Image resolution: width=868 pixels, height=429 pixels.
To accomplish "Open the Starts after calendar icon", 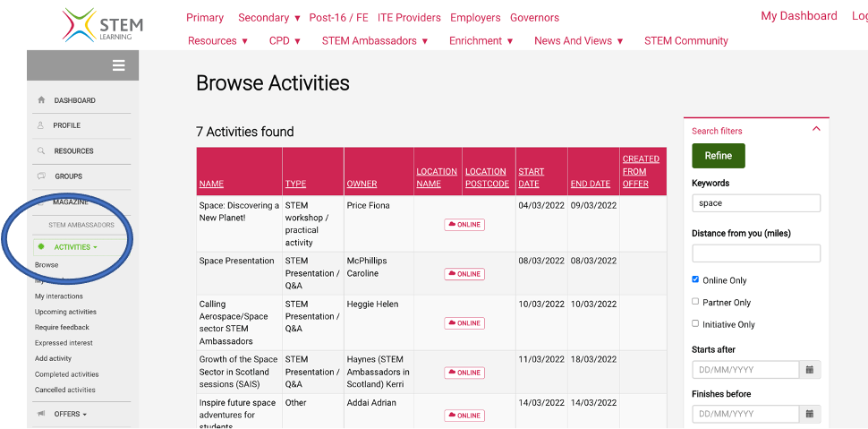I will pos(809,370).
